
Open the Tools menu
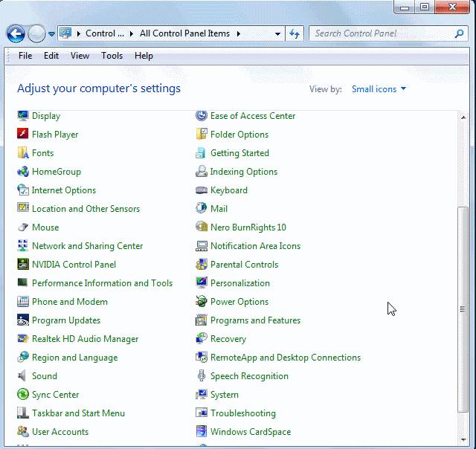112,56
